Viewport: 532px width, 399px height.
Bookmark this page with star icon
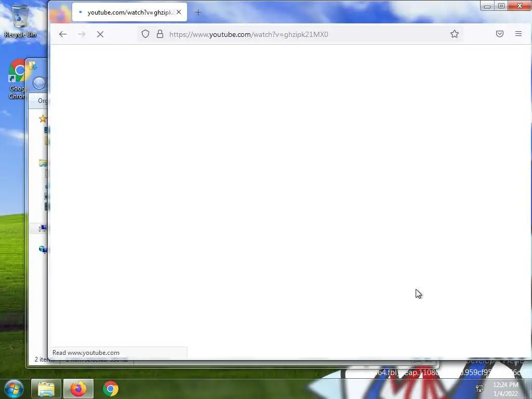coord(455,34)
